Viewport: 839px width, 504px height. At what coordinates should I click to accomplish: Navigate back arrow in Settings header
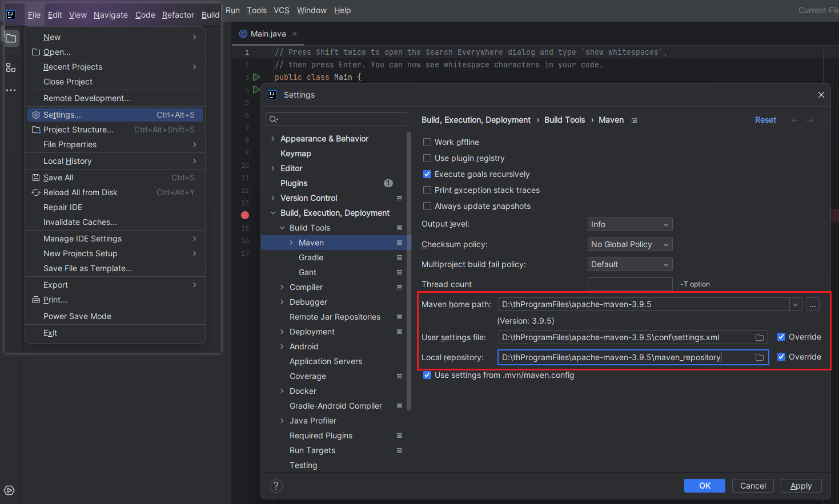pos(795,120)
